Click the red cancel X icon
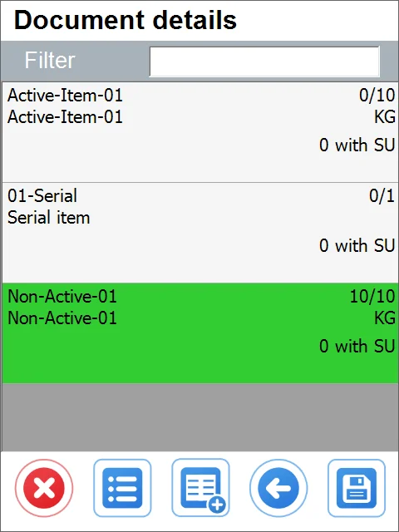This screenshot has width=399, height=532. 44,488
